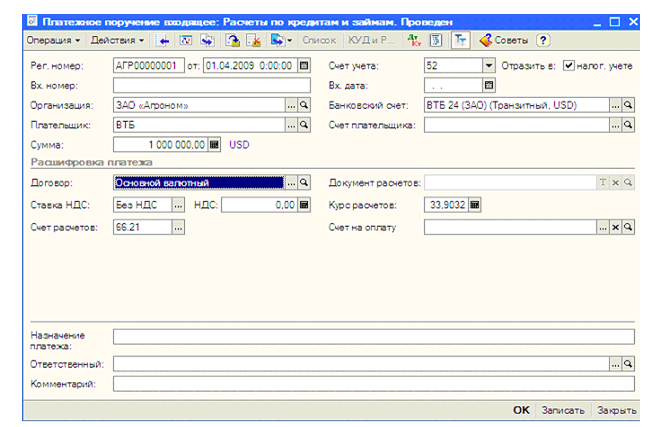The width and height of the screenshot is (659, 427).
Task: Click the Записать button
Action: pyautogui.click(x=562, y=411)
